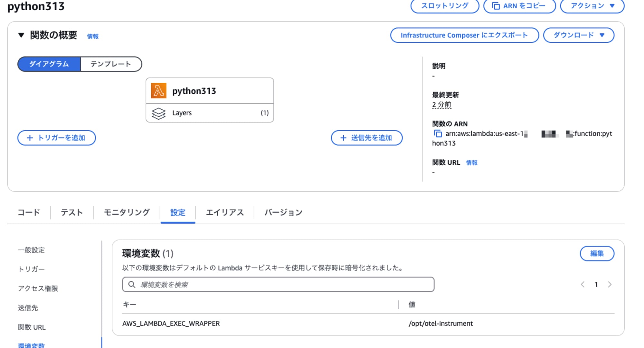Select 一般設定 in settings sidebar
644x348 pixels.
31,250
